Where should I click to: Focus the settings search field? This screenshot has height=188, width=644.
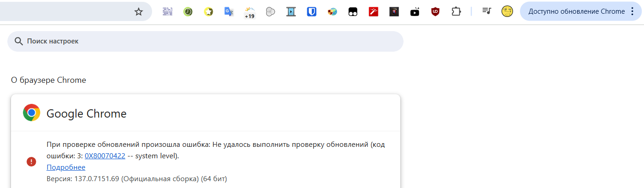click(x=205, y=41)
